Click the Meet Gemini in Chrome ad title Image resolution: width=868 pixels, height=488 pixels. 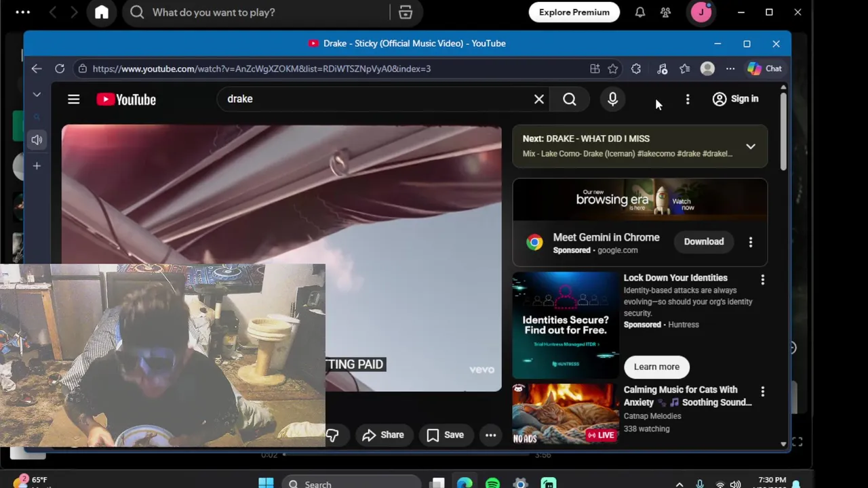606,237
